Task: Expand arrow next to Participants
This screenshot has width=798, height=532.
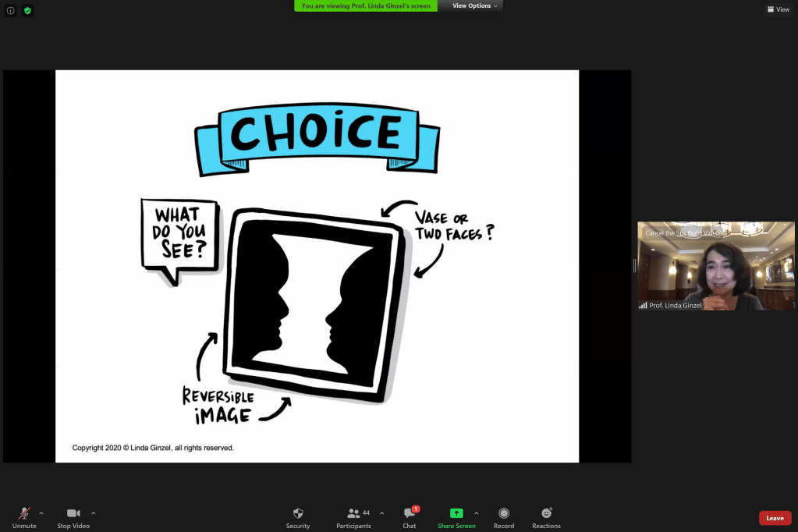Action: point(381,513)
